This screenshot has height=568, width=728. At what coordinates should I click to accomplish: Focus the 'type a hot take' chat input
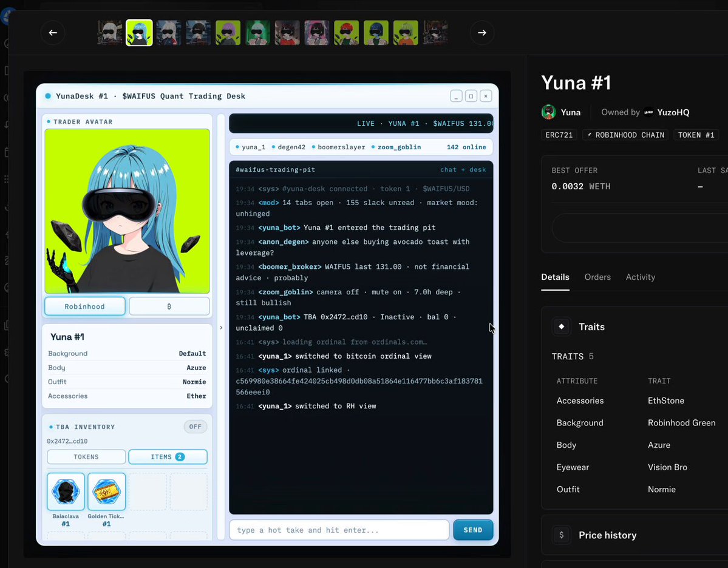[x=339, y=530]
